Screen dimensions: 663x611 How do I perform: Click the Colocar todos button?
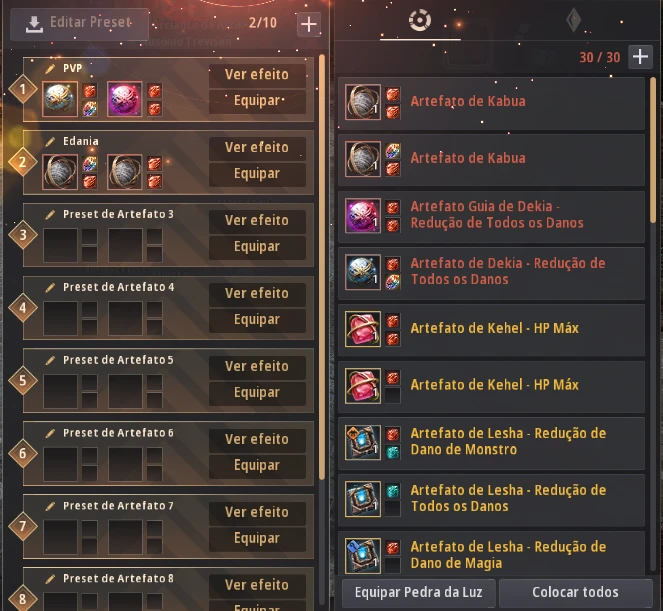point(575,592)
